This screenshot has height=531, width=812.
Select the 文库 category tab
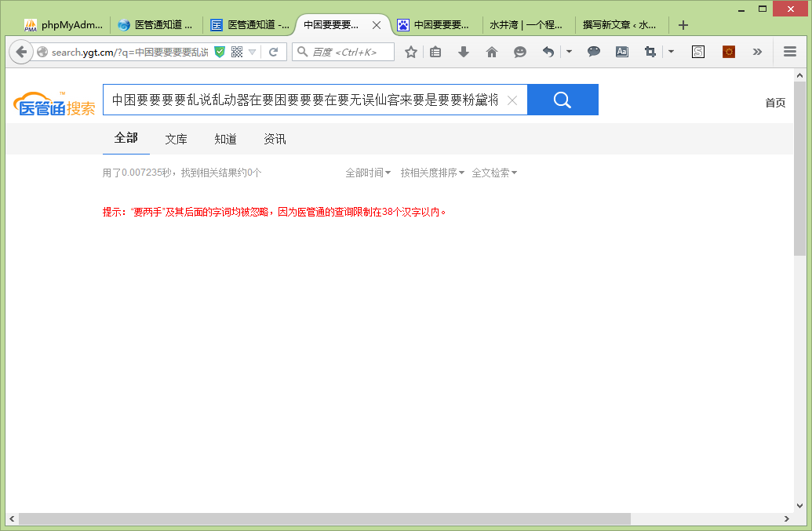(176, 139)
